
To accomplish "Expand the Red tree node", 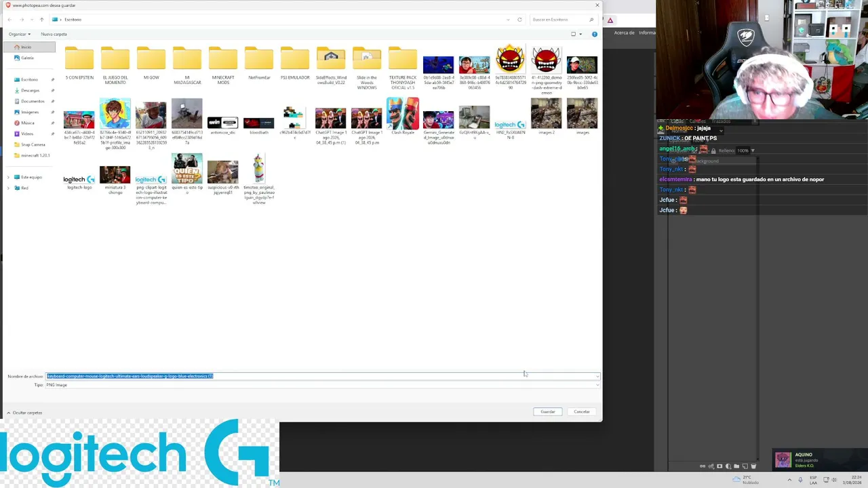I will click(x=8, y=188).
